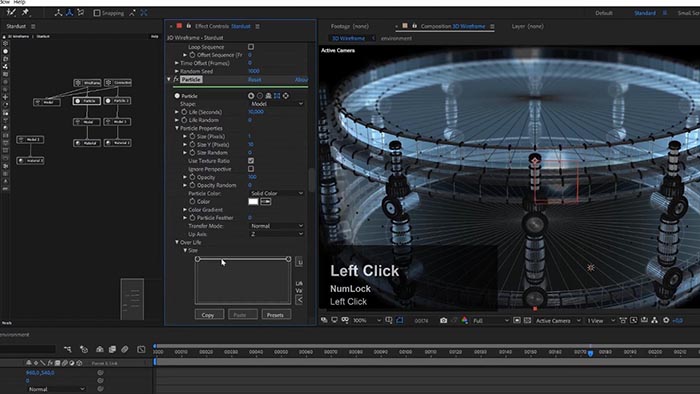Select the puppet pin tool icon
Image resolution: width=700 pixels, height=394 pixels.
coord(25,12)
